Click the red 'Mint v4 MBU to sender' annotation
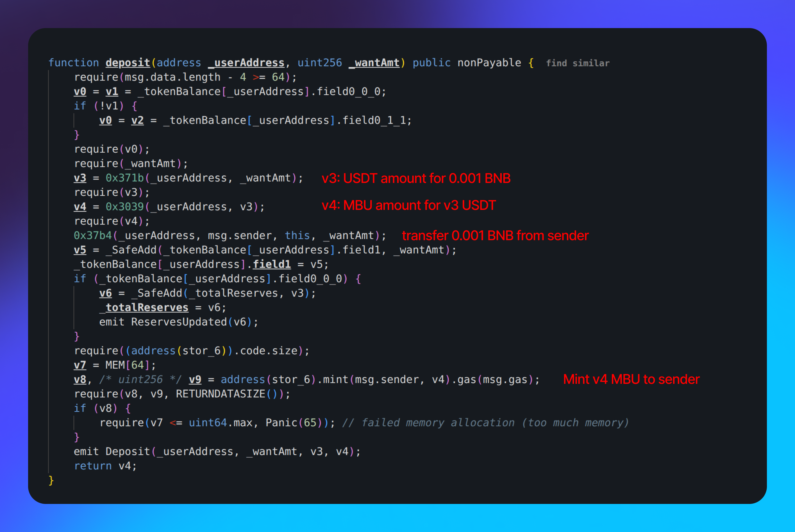This screenshot has width=795, height=532. click(631, 379)
